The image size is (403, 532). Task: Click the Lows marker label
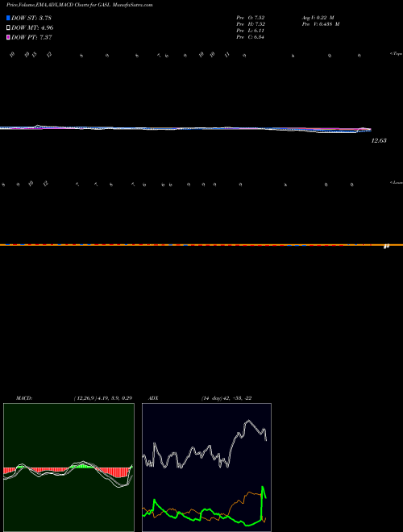point(396,182)
